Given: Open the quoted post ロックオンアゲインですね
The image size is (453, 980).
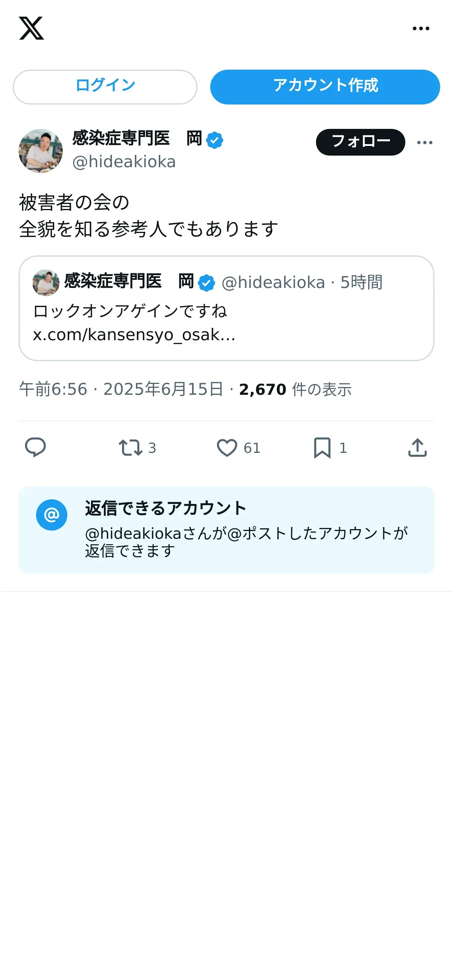Looking at the screenshot, I should (x=130, y=311).
